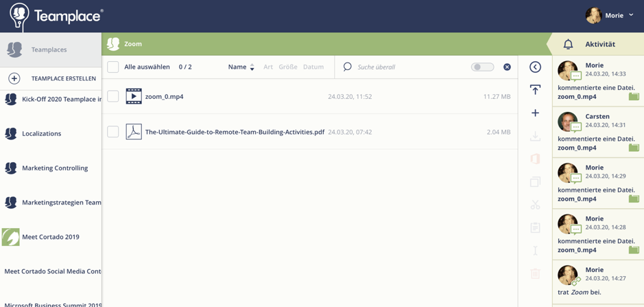The image size is (644, 307).
Task: Open folder icon in Morie 14:28 activity
Action: pyautogui.click(x=634, y=250)
